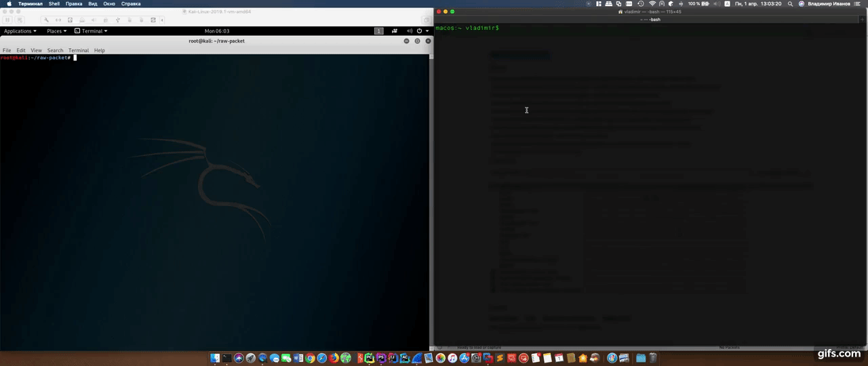Click the Kali volume speaker icon

[x=409, y=31]
